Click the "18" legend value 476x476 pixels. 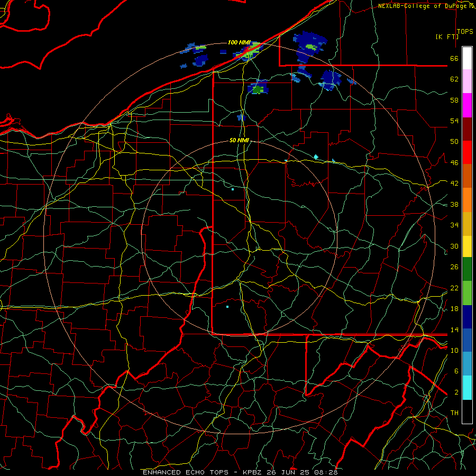454,309
